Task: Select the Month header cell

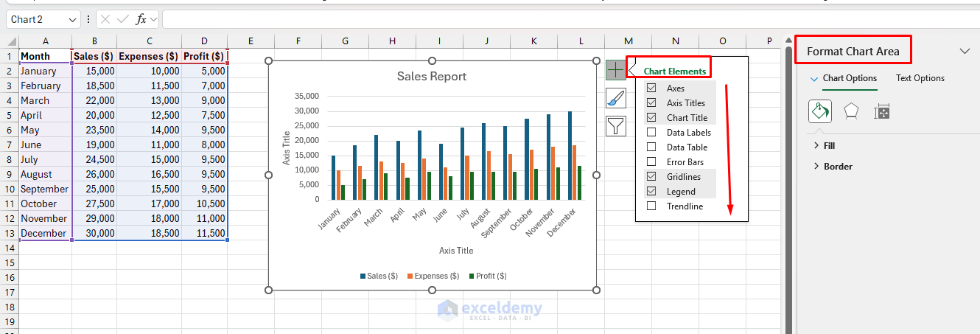Action: pyautogui.click(x=45, y=56)
